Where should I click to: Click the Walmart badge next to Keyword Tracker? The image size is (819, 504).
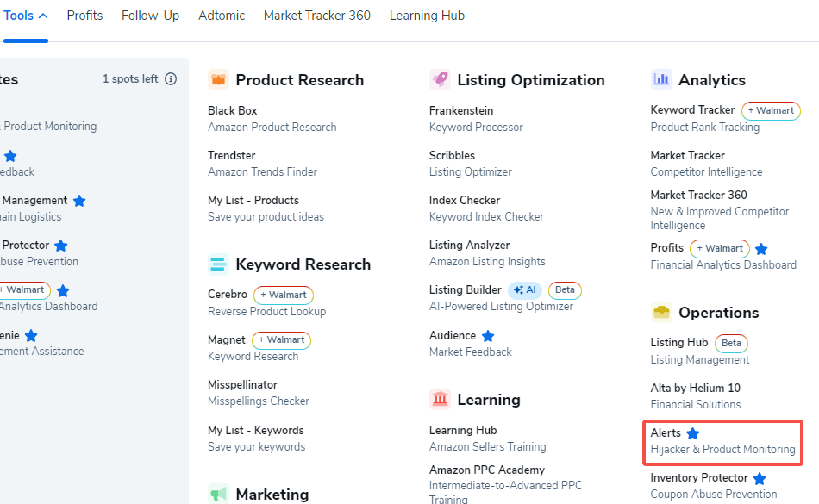(x=771, y=110)
